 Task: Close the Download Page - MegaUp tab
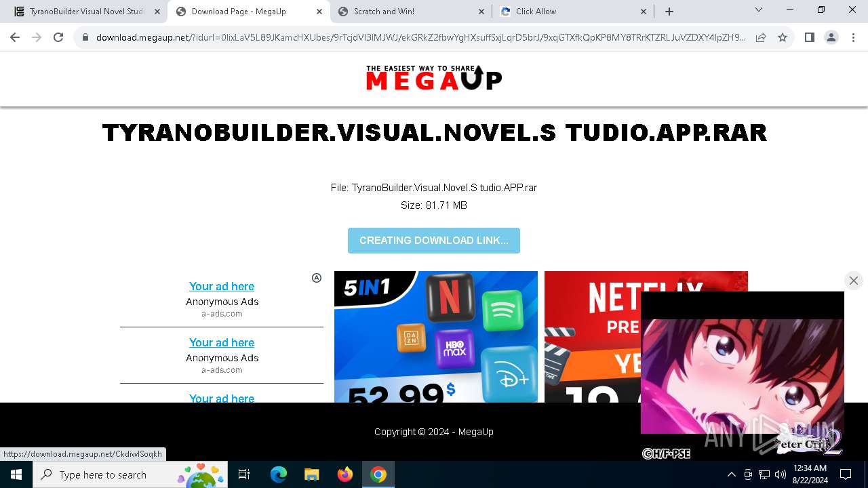point(319,12)
